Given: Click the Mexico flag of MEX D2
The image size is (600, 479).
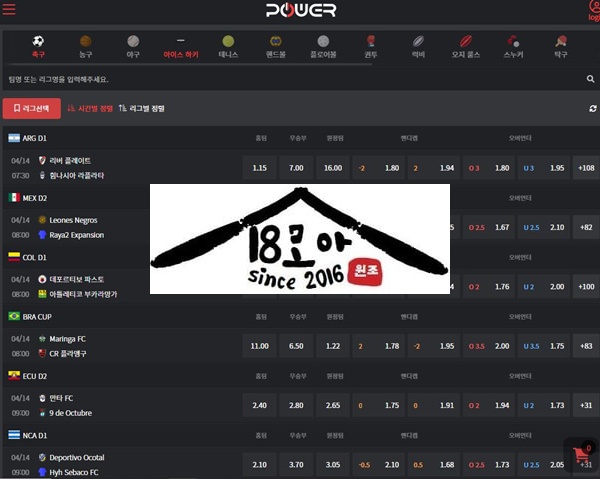Looking at the screenshot, I should 14,197.
